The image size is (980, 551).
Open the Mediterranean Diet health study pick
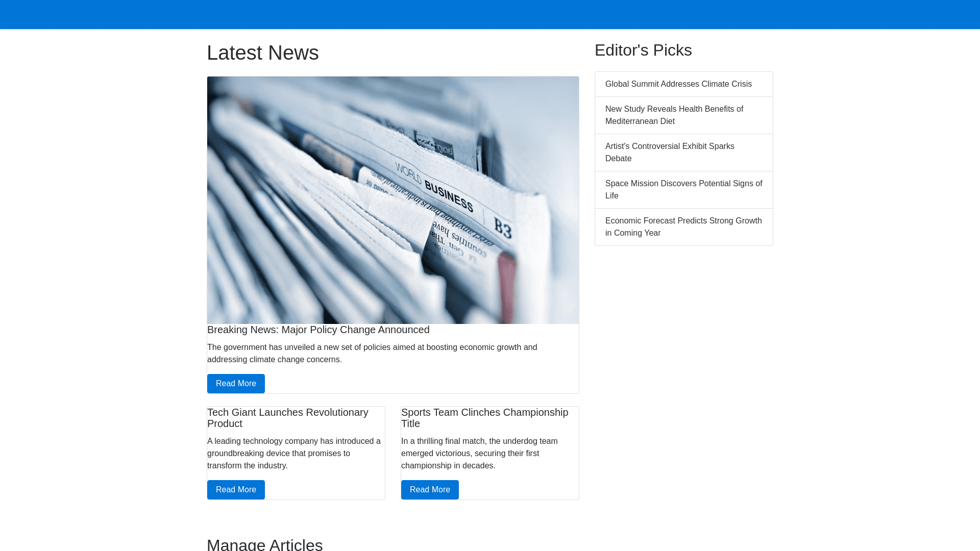(x=674, y=115)
